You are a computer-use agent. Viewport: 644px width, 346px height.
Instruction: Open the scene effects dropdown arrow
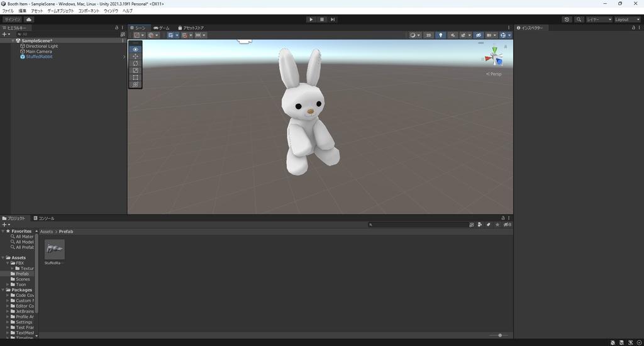(x=469, y=35)
